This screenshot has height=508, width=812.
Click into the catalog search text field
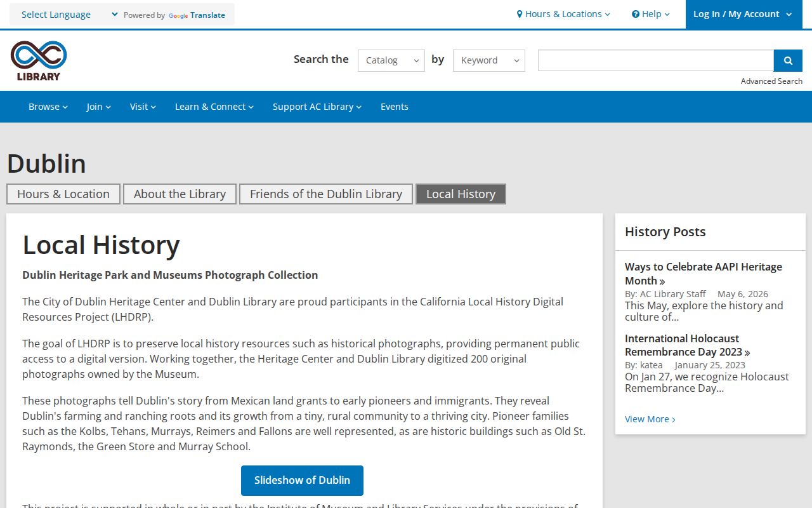656,60
